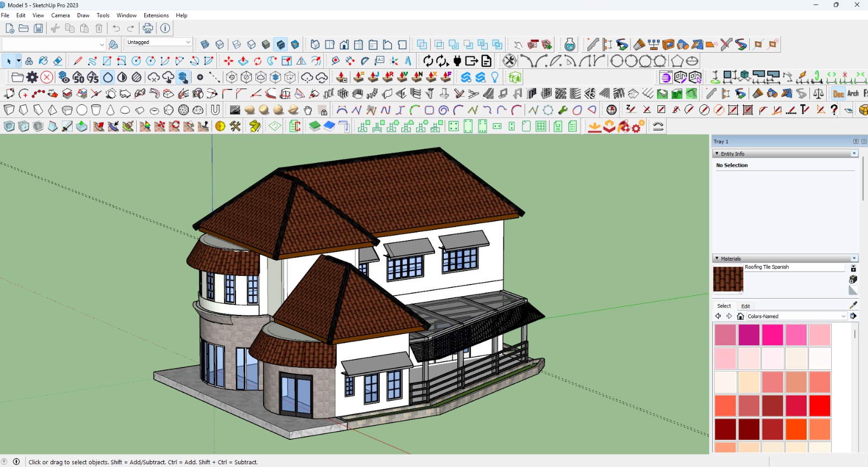
Task: Select the Circle tool
Action: tap(136, 61)
